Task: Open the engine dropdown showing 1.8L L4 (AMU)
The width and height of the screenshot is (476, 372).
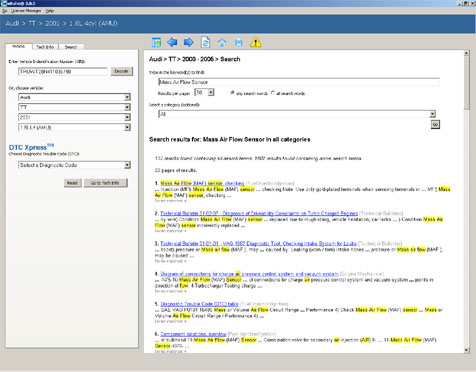Action: pos(74,127)
